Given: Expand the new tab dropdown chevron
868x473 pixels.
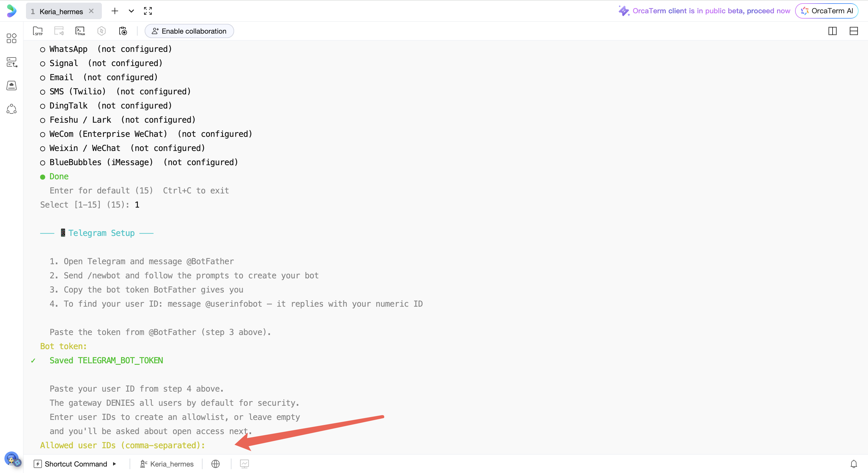Looking at the screenshot, I should [x=131, y=11].
